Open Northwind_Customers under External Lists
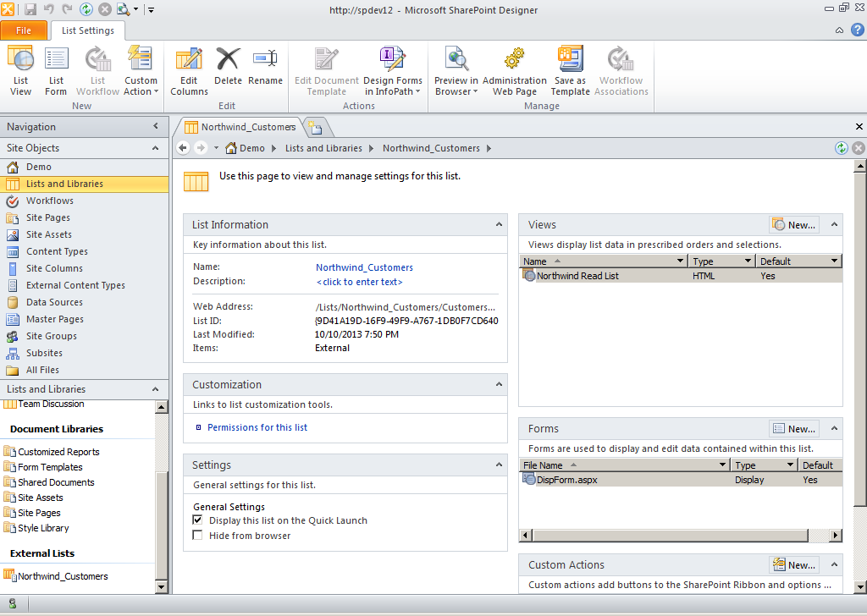The height and width of the screenshot is (616, 867). (x=63, y=576)
